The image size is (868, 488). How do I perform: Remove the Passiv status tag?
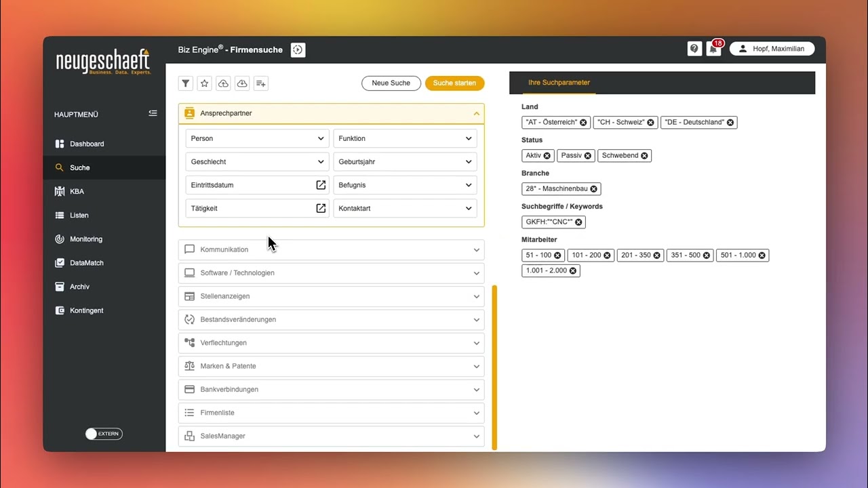[x=588, y=156]
